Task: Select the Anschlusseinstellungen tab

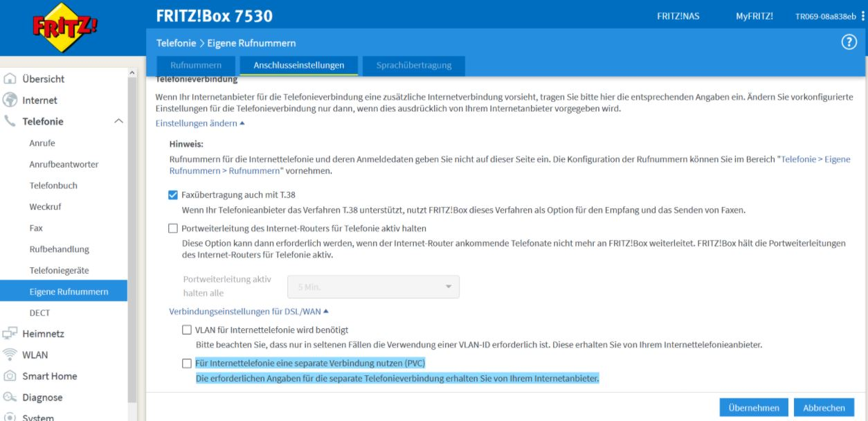Action: 299,65
